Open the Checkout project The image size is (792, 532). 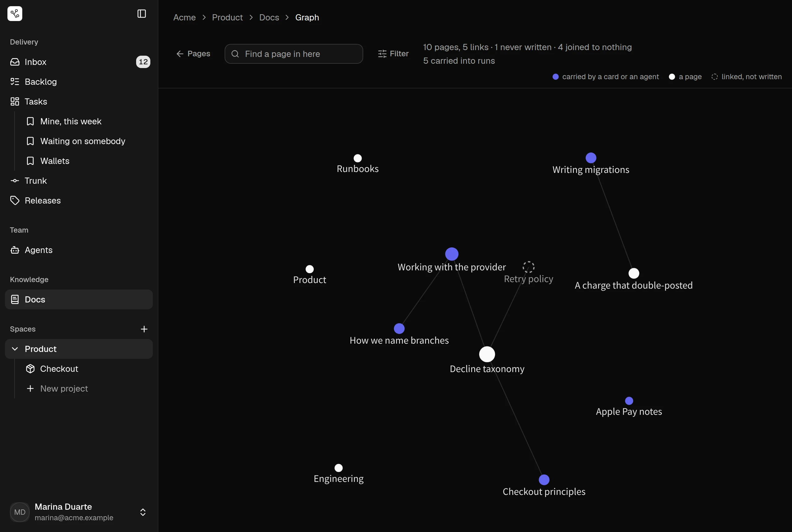87,368
